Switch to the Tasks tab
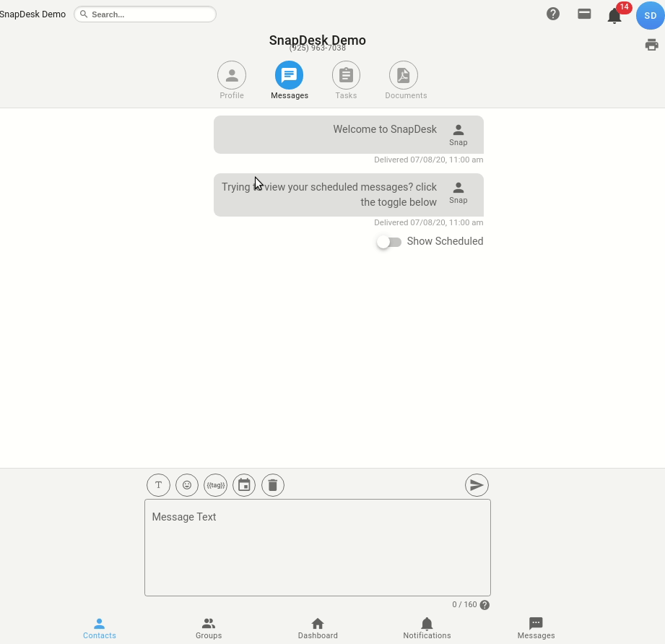 click(x=346, y=81)
